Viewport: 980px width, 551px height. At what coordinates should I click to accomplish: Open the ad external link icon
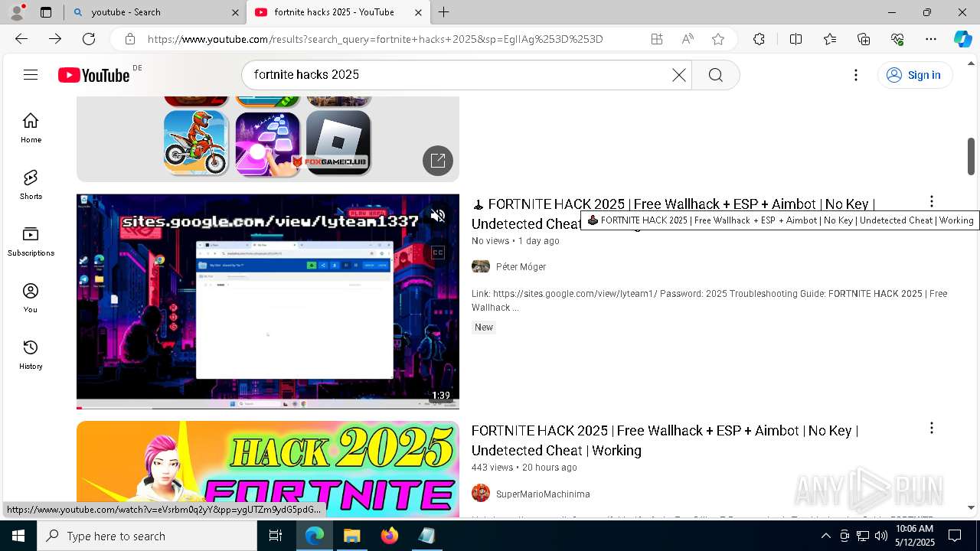point(438,161)
